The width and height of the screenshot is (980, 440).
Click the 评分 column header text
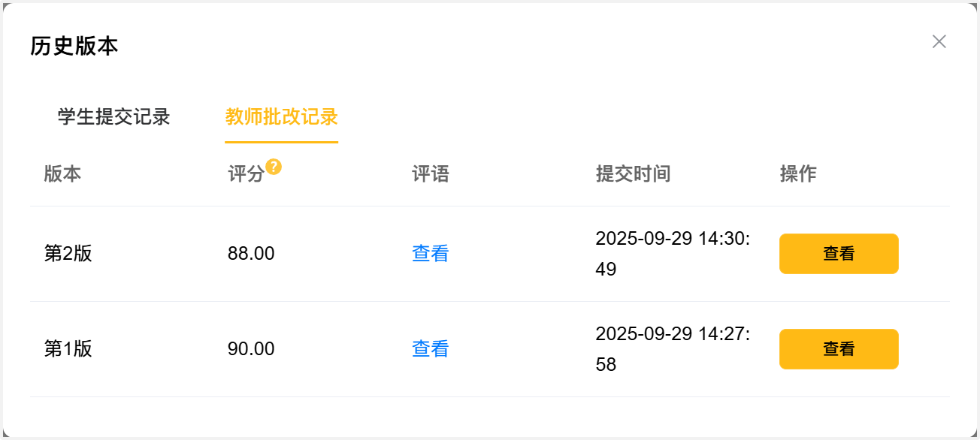point(246,175)
